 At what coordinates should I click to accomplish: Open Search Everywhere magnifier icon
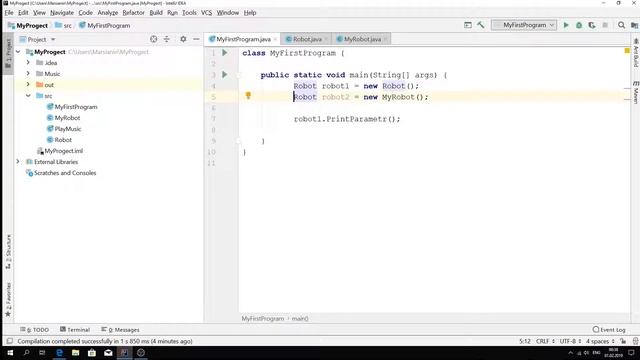621,25
